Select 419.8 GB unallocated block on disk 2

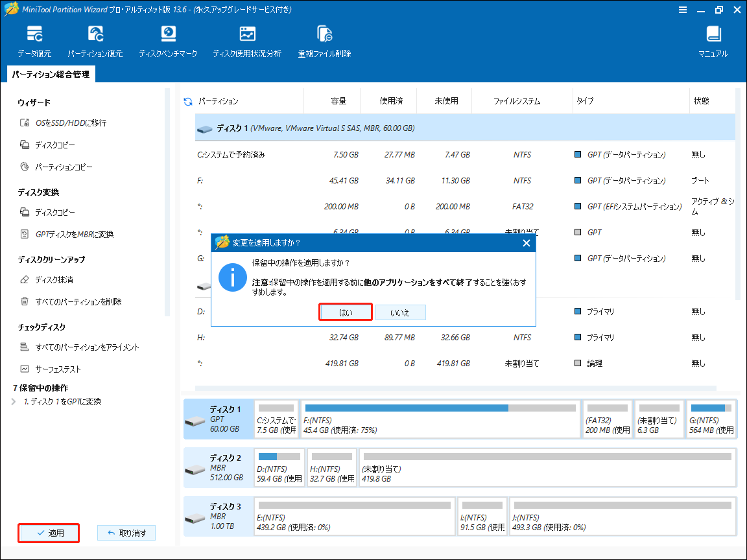tap(547, 468)
